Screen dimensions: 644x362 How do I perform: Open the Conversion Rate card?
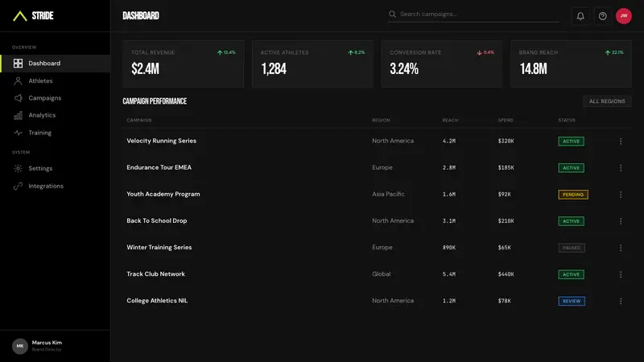click(x=442, y=64)
